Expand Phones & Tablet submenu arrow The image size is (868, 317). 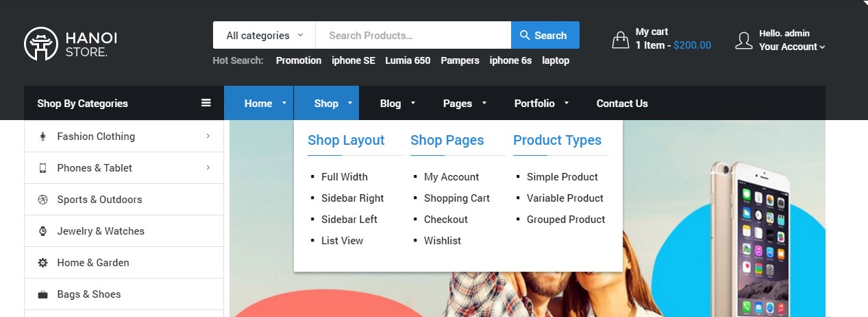coord(208,167)
